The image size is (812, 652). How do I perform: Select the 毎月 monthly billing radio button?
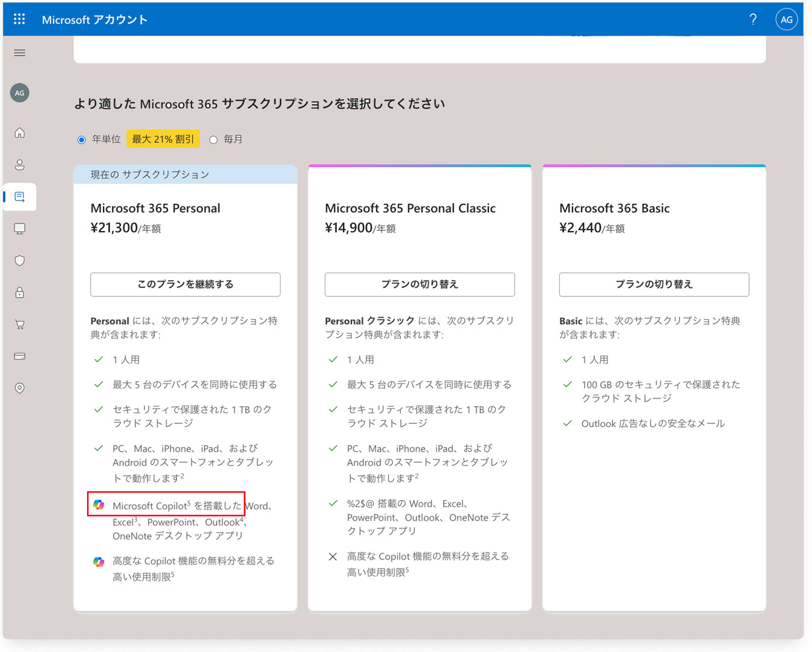(213, 140)
